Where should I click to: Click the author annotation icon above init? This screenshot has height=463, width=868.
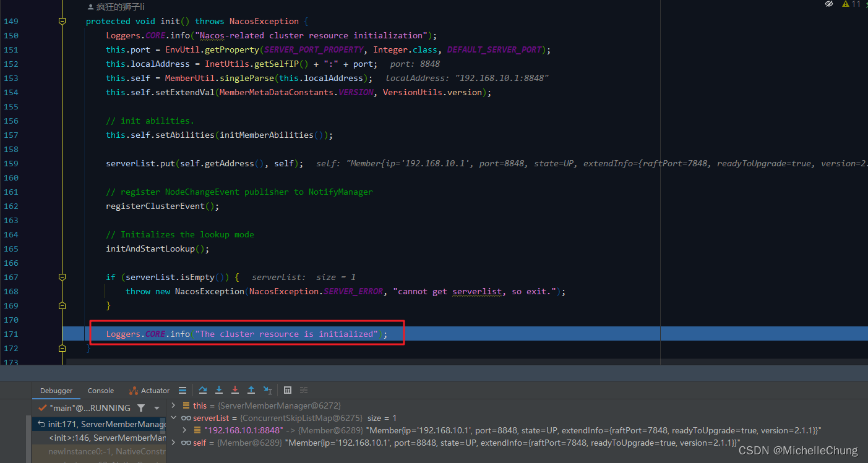(91, 7)
